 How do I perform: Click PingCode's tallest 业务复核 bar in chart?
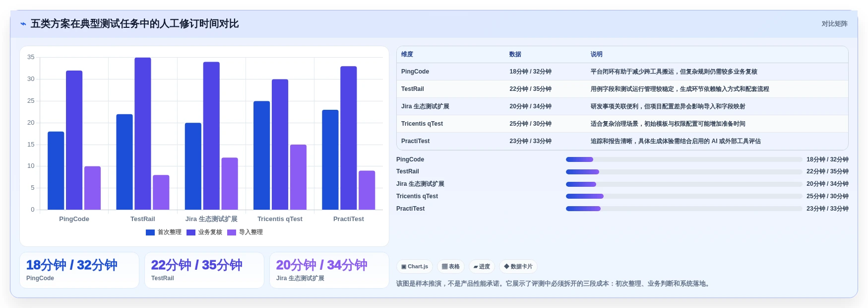[74, 140]
